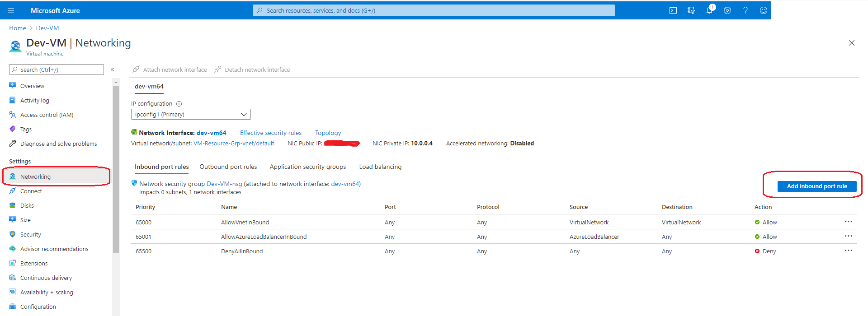Open VM-Resource-Grp-vnet/default subnet link

click(x=234, y=144)
